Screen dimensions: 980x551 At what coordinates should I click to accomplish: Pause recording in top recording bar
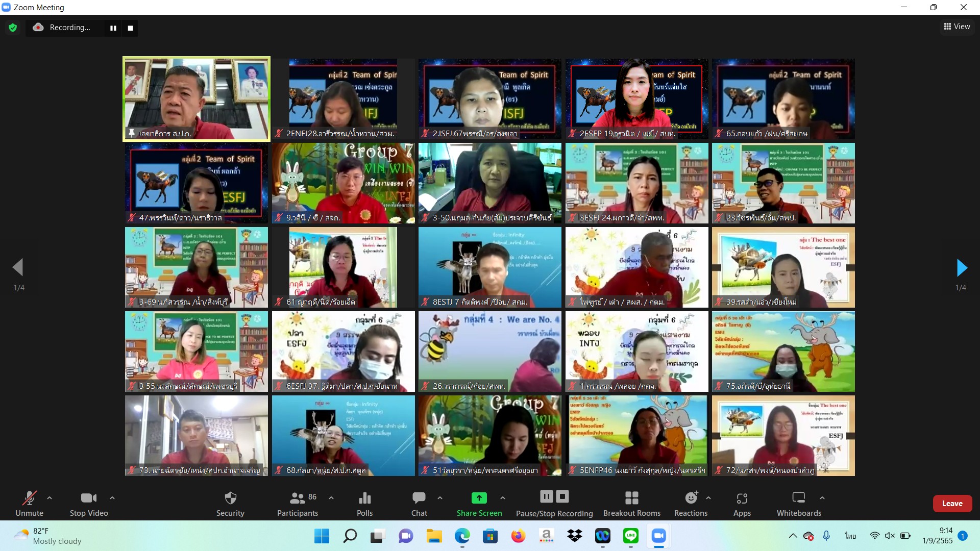113,28
